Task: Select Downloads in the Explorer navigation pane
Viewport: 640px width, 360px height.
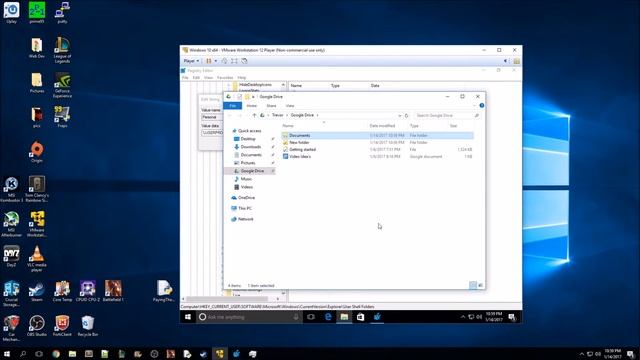Action: click(250, 147)
